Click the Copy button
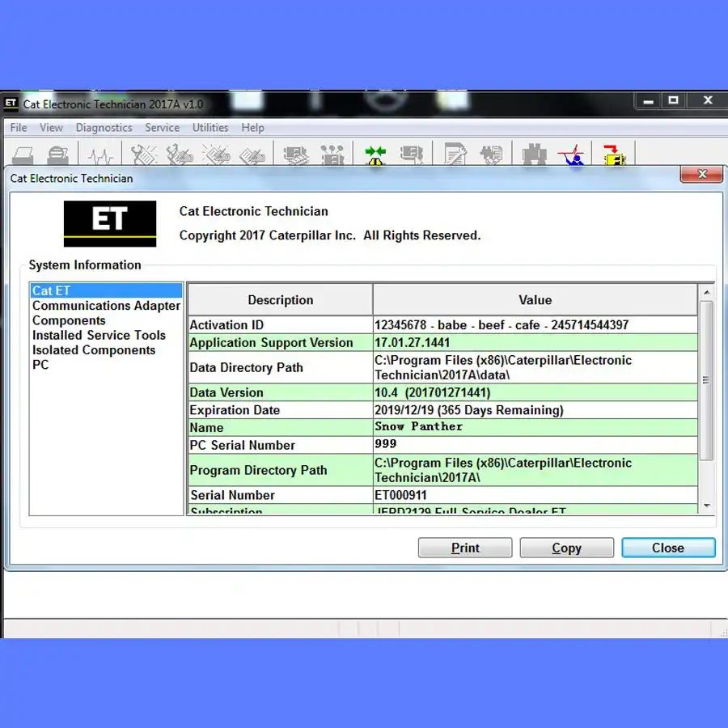This screenshot has height=728, width=728. pos(566,548)
